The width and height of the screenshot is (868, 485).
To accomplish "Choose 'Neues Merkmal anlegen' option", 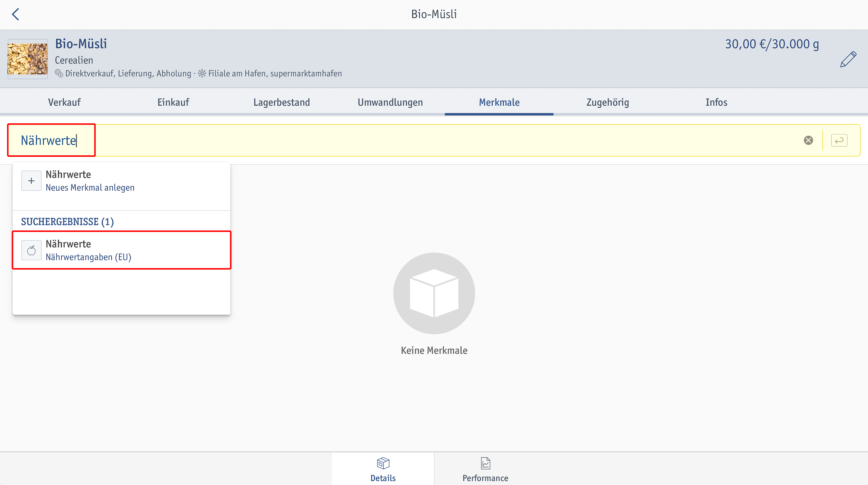I will pyautogui.click(x=121, y=181).
